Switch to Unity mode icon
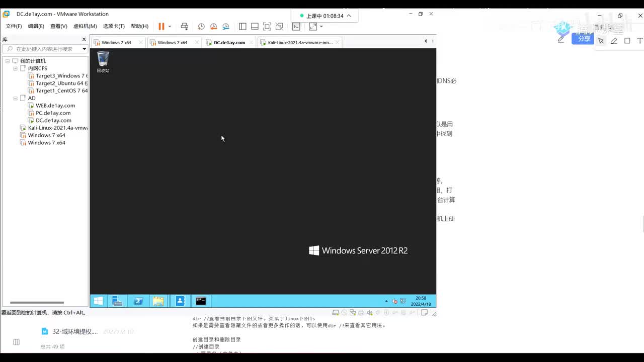This screenshot has width=644, height=362. click(279, 26)
